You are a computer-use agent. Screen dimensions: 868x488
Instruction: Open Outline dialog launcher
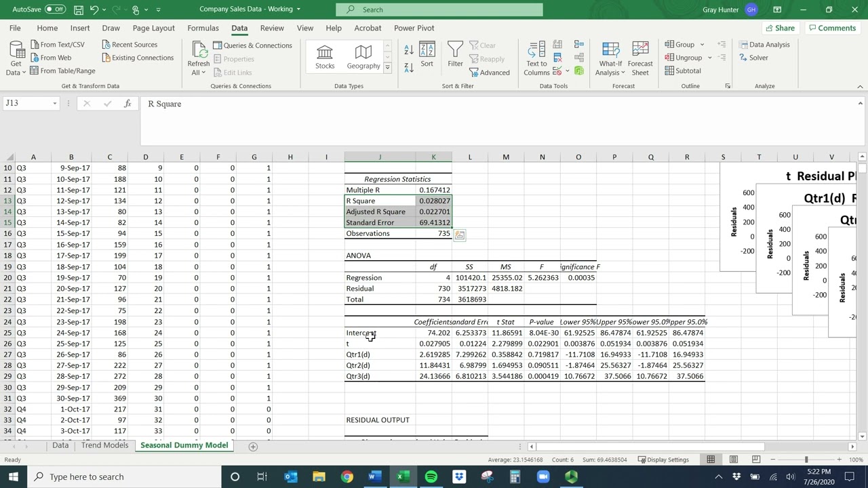pyautogui.click(x=728, y=86)
